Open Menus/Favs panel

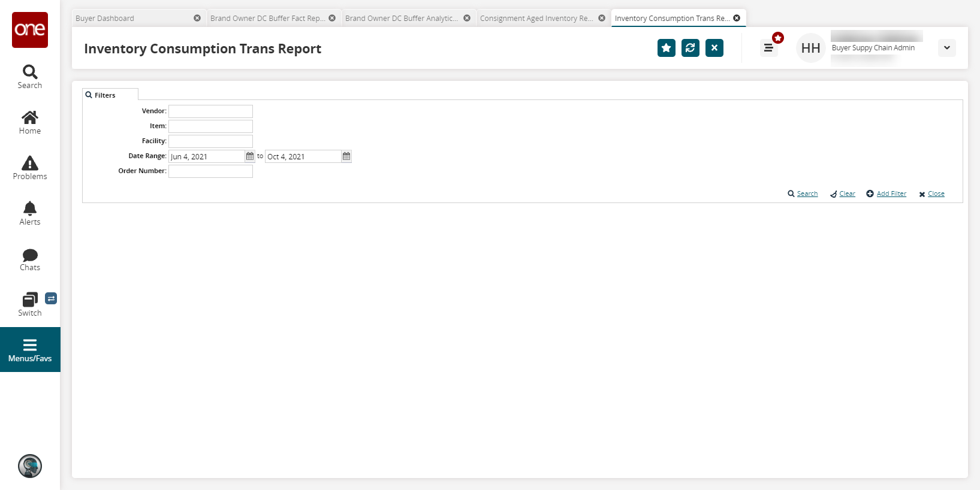click(x=30, y=350)
